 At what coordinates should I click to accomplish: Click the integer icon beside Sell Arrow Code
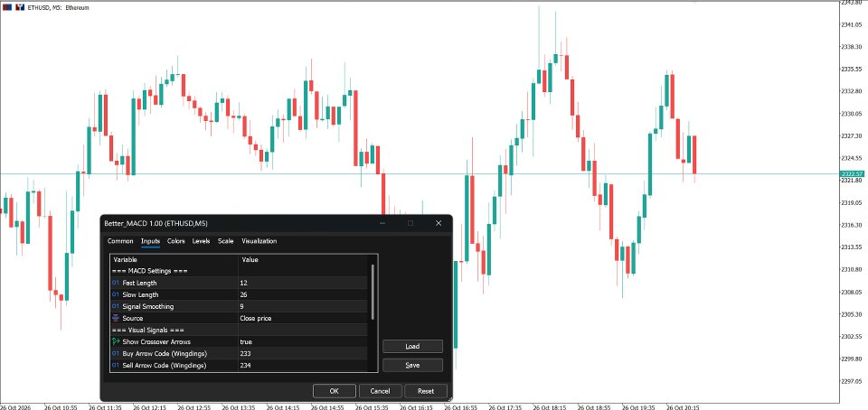tap(116, 365)
